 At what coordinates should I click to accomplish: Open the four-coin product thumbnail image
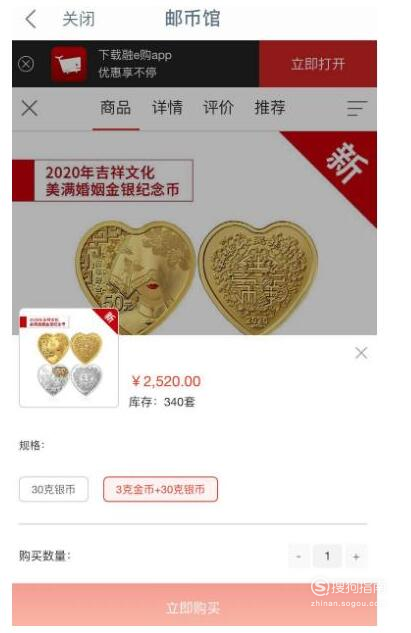click(x=69, y=358)
